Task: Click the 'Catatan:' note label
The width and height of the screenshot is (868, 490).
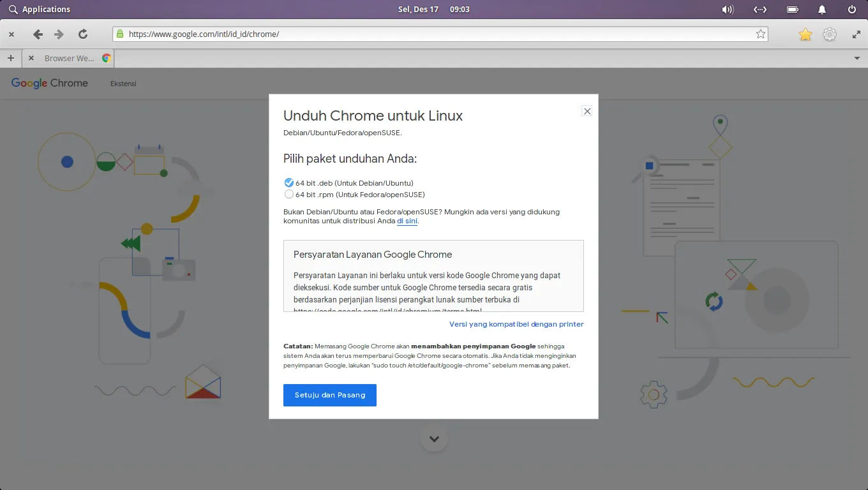Action: [298, 346]
